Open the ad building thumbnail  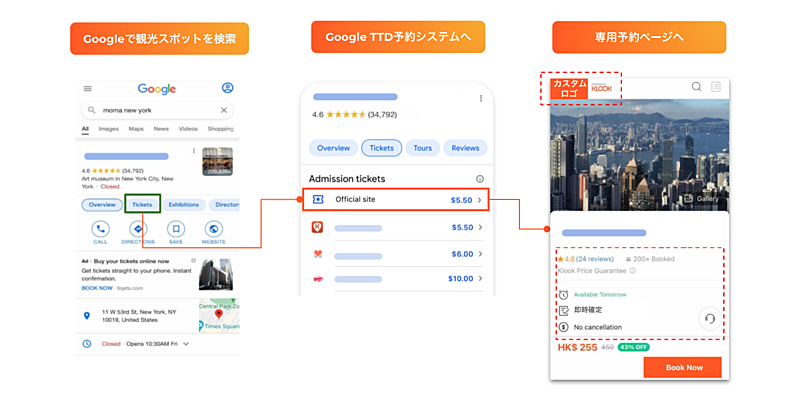click(x=216, y=274)
